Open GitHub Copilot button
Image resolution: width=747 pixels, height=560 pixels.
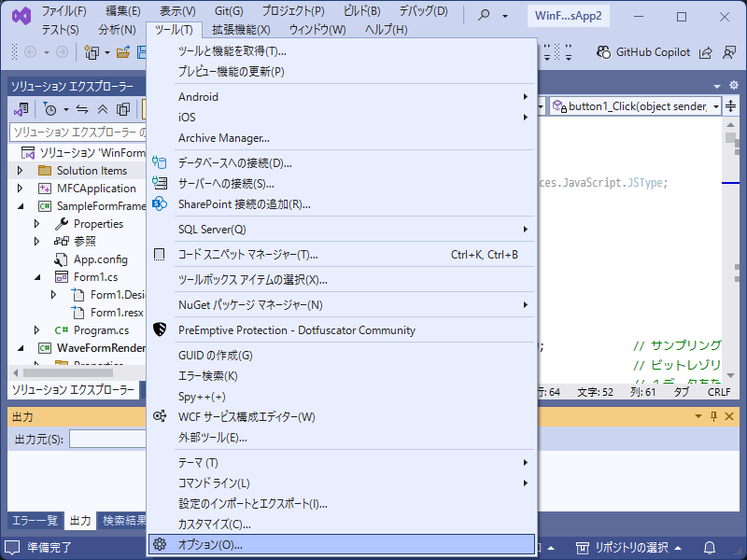(643, 52)
